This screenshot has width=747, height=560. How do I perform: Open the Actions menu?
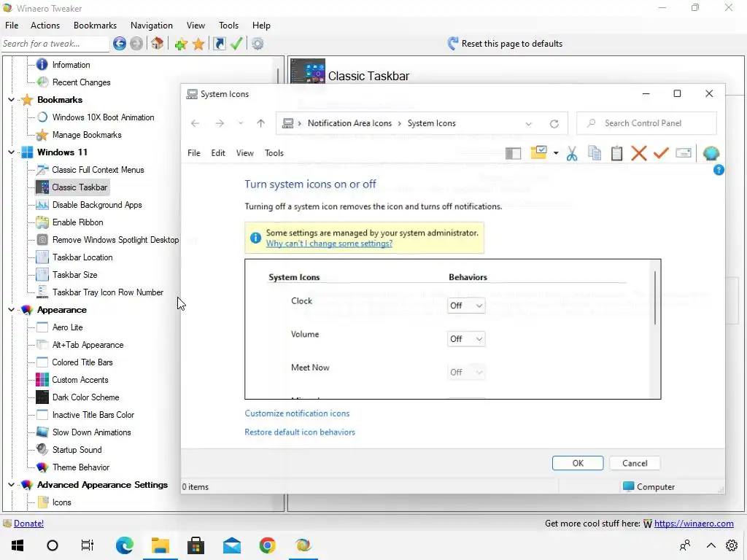coord(45,26)
